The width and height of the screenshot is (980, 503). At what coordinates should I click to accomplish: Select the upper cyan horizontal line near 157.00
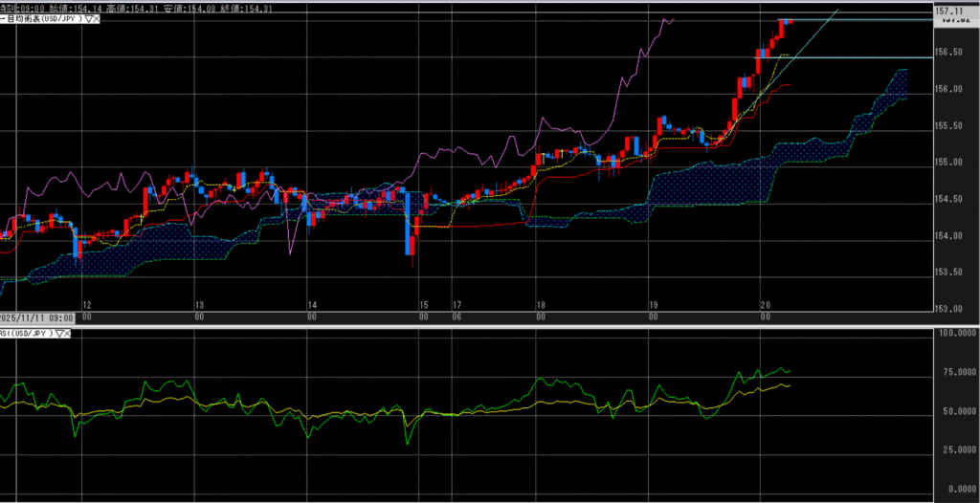pyautogui.click(x=861, y=20)
